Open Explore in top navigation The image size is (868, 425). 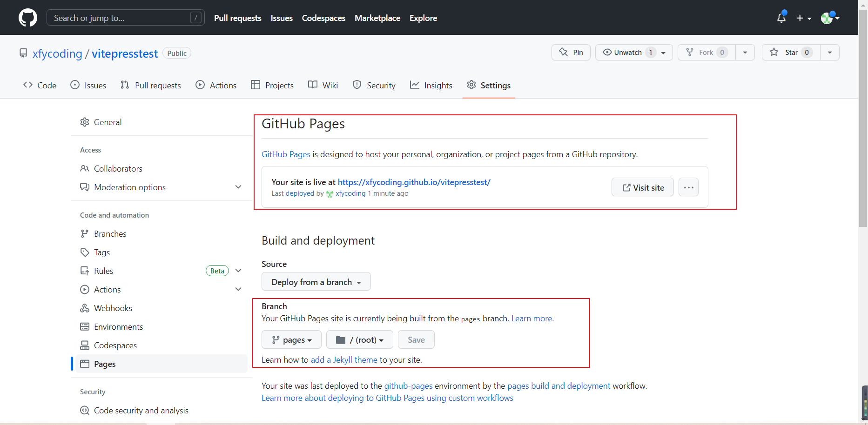[x=423, y=18]
